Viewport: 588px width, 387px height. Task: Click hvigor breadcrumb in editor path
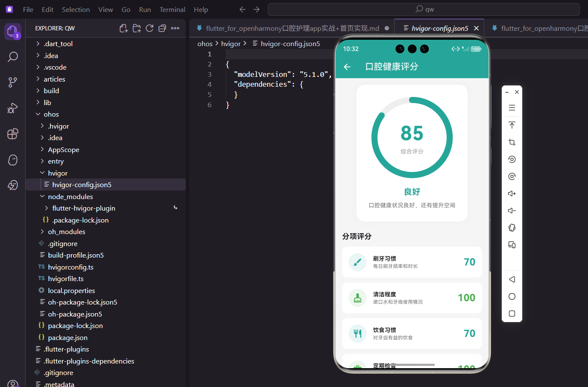pyautogui.click(x=231, y=44)
